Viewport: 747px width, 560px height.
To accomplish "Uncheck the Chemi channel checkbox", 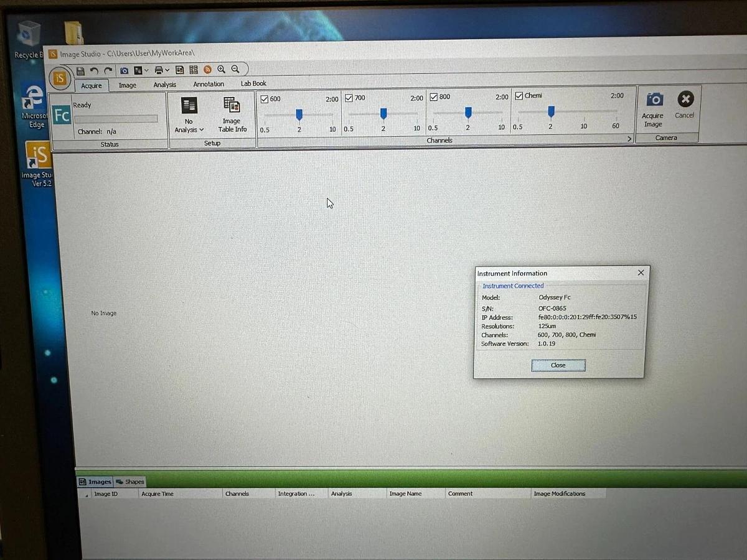I will (519, 96).
